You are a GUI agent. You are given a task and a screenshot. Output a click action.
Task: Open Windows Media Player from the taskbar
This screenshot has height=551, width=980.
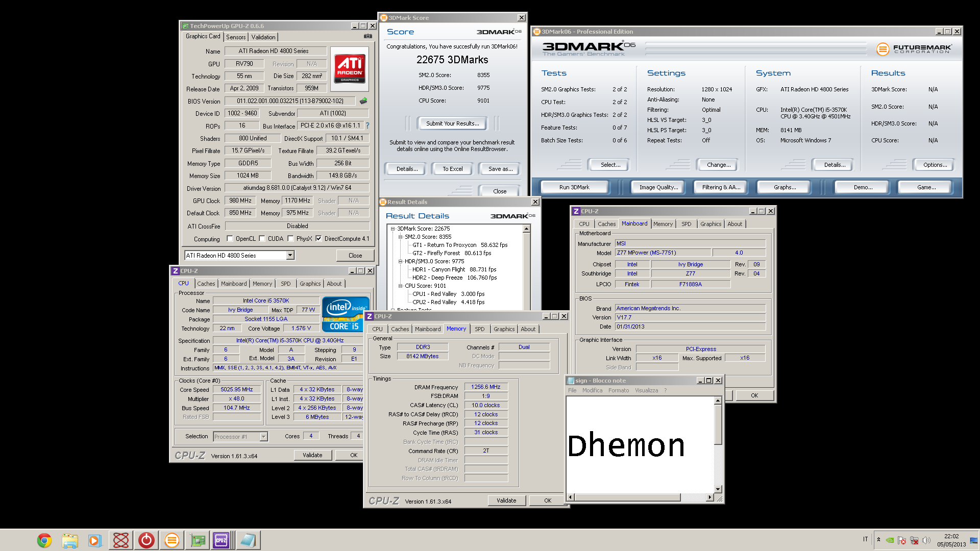(95, 540)
